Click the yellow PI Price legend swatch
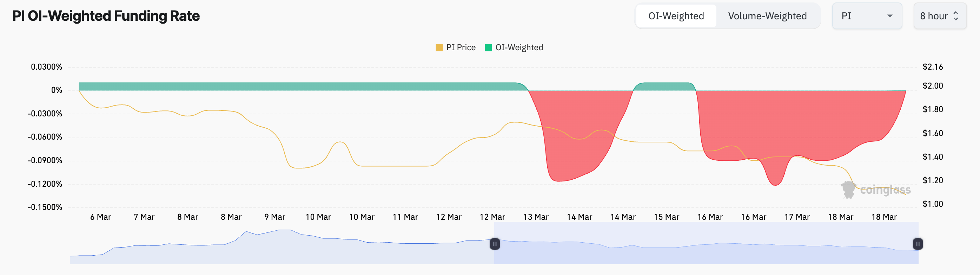Screen dimensions: 980x275 pos(439,47)
